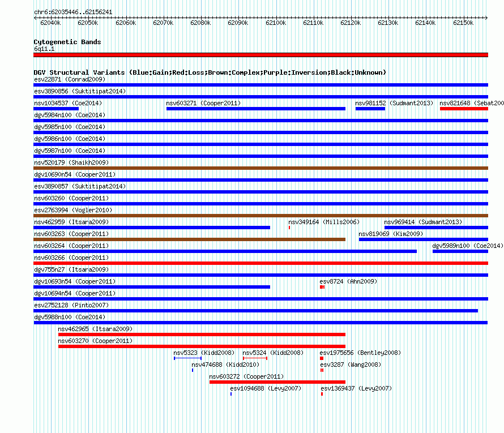Click esv3890857 (Suktitipat2014) label

coord(80,186)
